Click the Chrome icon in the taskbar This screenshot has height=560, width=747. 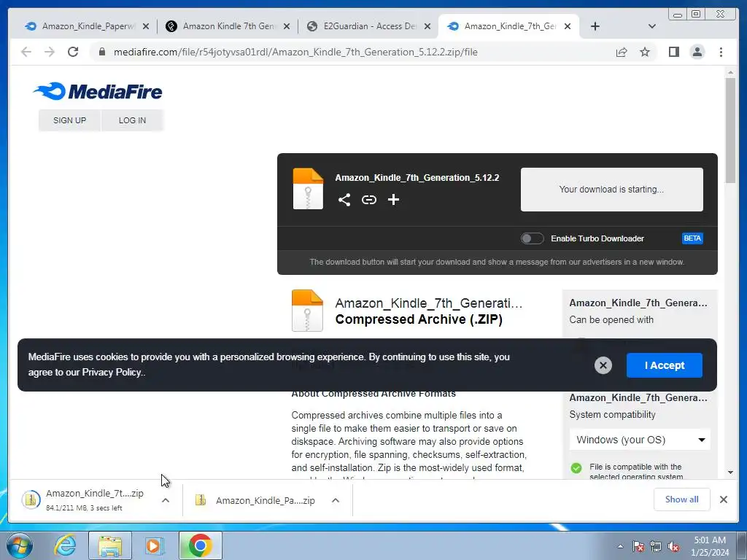tap(200, 545)
